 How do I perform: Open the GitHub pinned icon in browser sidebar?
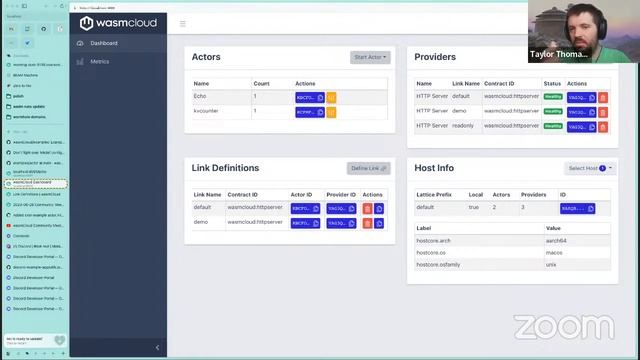click(x=44, y=29)
